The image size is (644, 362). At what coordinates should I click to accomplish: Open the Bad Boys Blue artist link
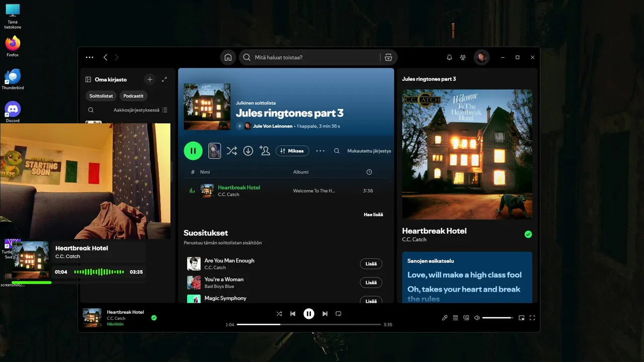pos(219,287)
